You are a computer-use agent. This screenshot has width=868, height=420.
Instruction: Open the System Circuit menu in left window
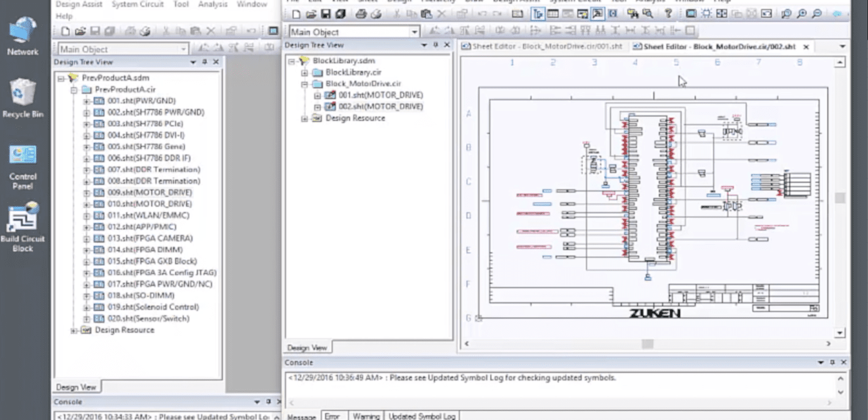(x=137, y=5)
